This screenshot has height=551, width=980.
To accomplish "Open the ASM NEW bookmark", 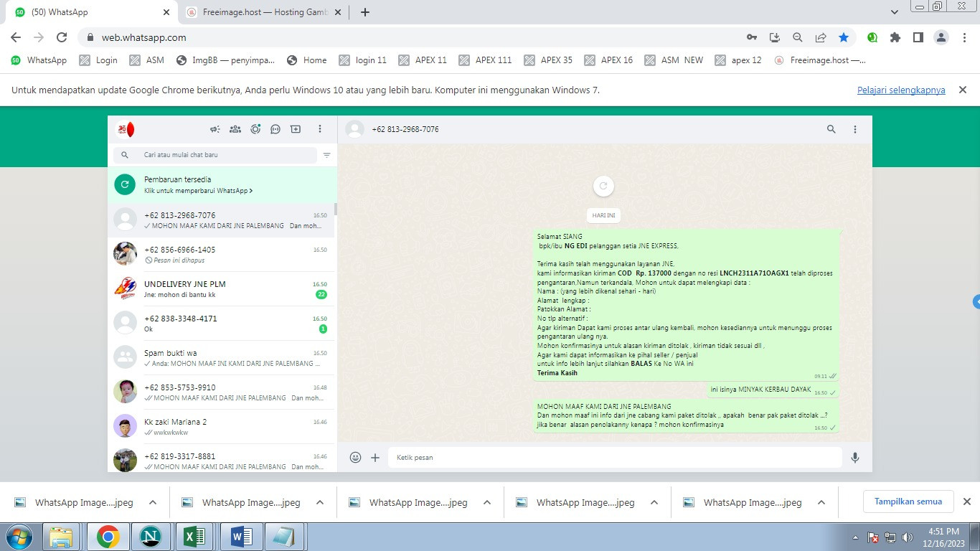I will click(674, 60).
